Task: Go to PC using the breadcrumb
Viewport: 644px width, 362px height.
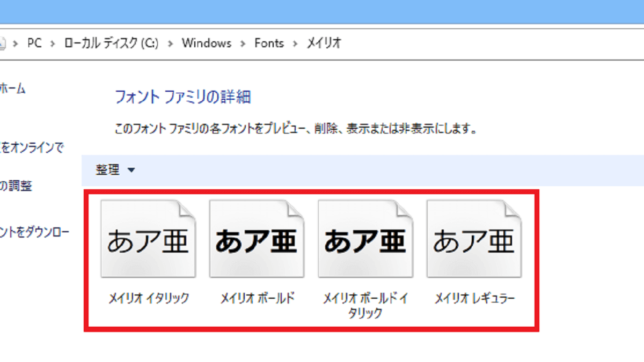Action: click(x=35, y=43)
